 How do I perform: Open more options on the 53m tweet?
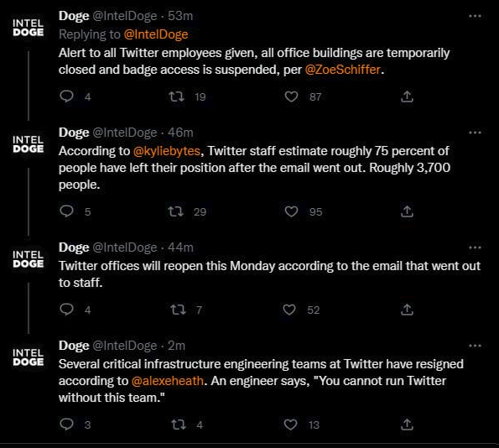point(475,16)
